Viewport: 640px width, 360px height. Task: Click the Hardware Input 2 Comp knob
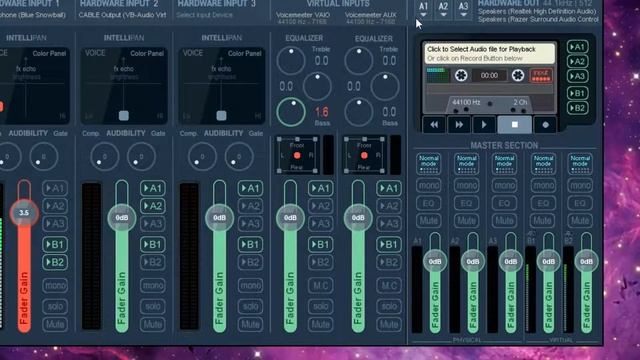104,156
